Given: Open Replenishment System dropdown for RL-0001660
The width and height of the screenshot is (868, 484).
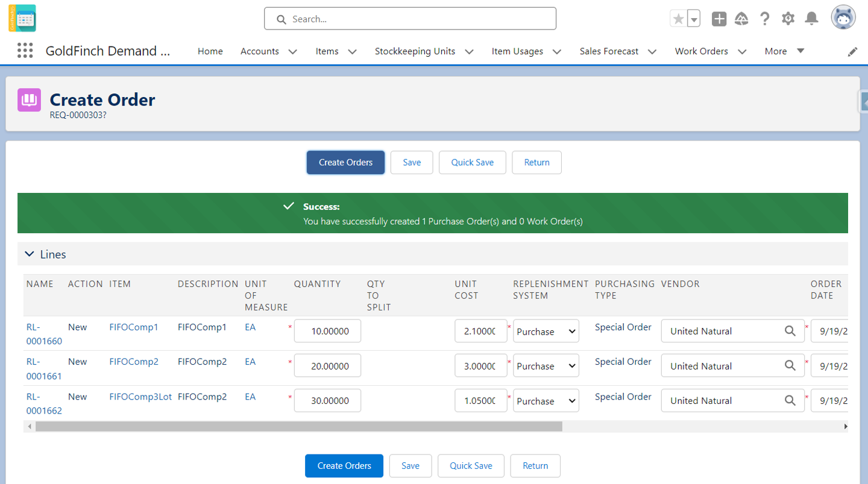Looking at the screenshot, I should (546, 331).
